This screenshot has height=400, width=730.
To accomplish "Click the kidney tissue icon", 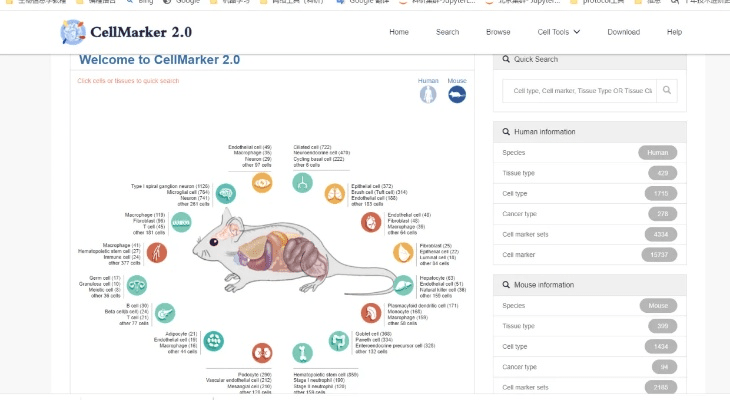I will (263, 351).
